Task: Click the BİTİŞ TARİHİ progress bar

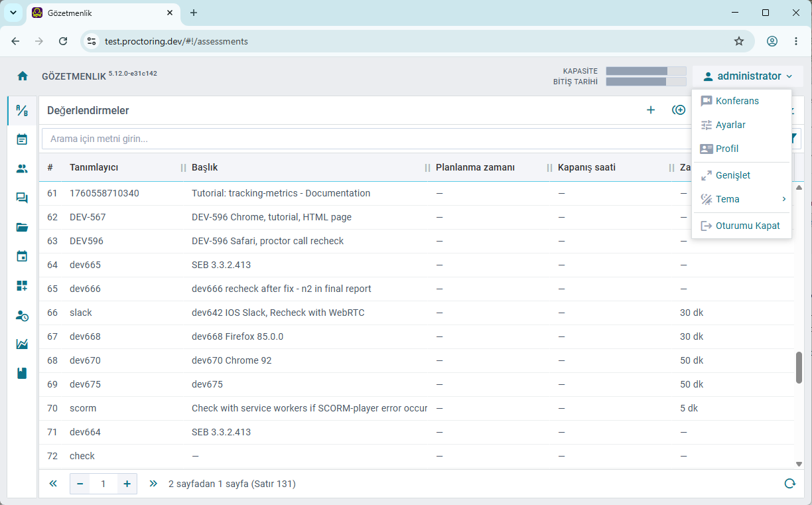Action: [x=646, y=82]
